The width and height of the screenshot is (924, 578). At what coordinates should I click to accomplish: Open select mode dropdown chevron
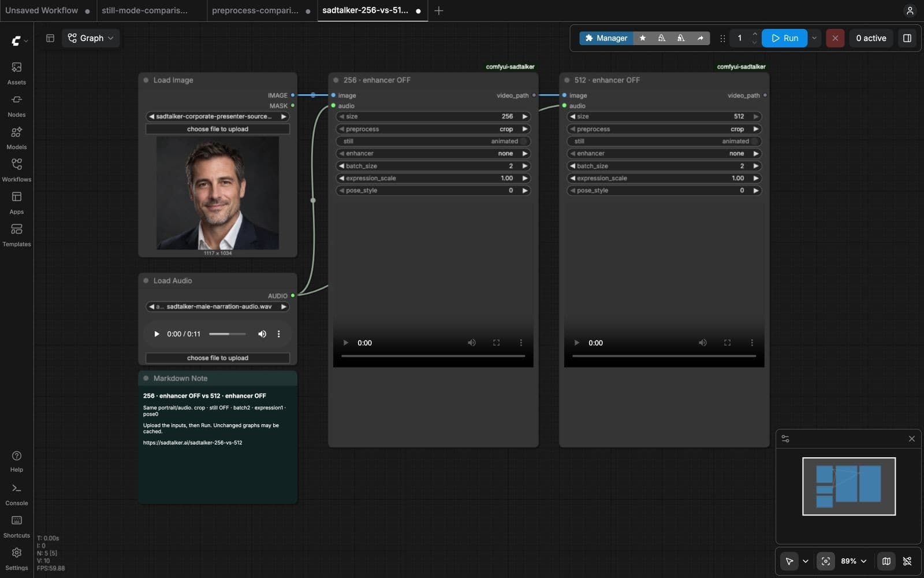[x=806, y=561]
